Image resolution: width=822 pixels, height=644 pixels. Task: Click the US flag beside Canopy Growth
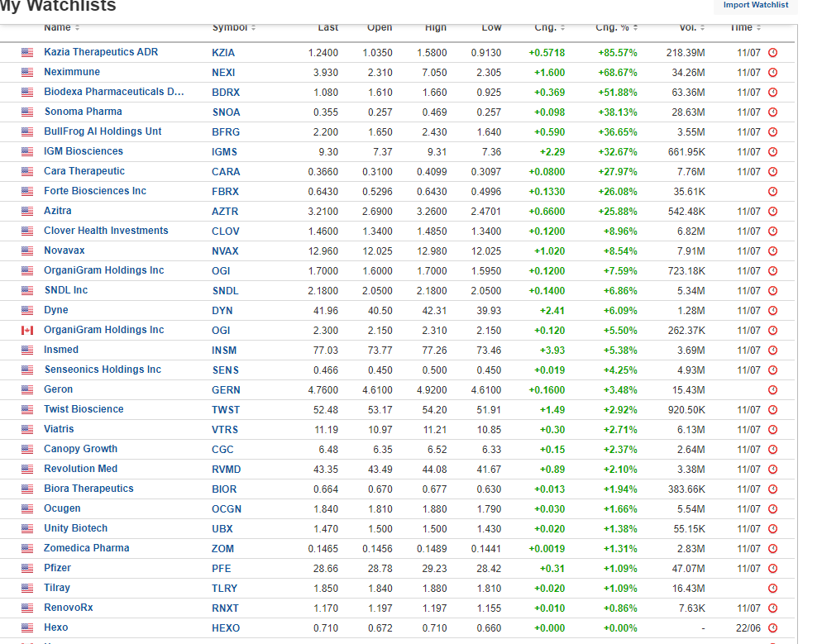pyautogui.click(x=27, y=449)
